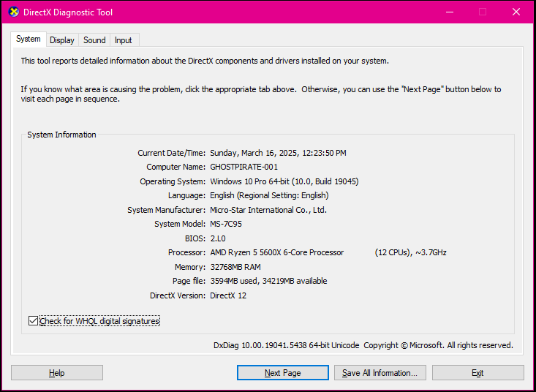Close the DirectX Diagnostic Tool window
536x392 pixels.
[516, 12]
